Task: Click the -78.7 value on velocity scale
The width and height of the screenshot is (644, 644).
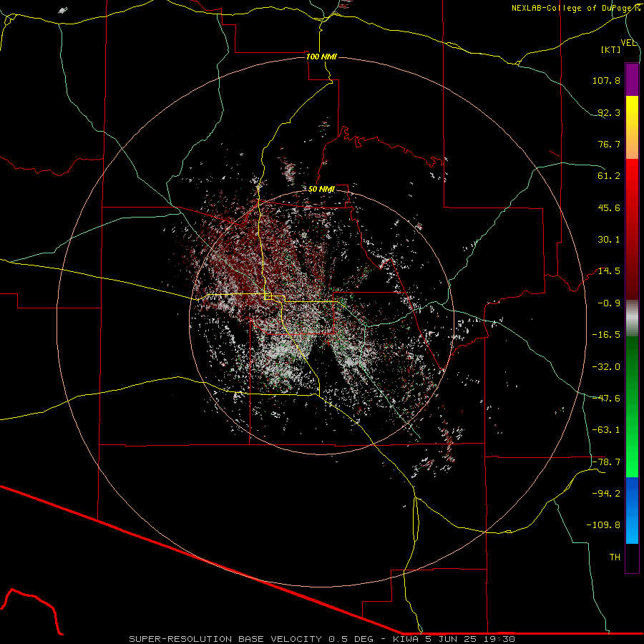Action: tap(606, 462)
